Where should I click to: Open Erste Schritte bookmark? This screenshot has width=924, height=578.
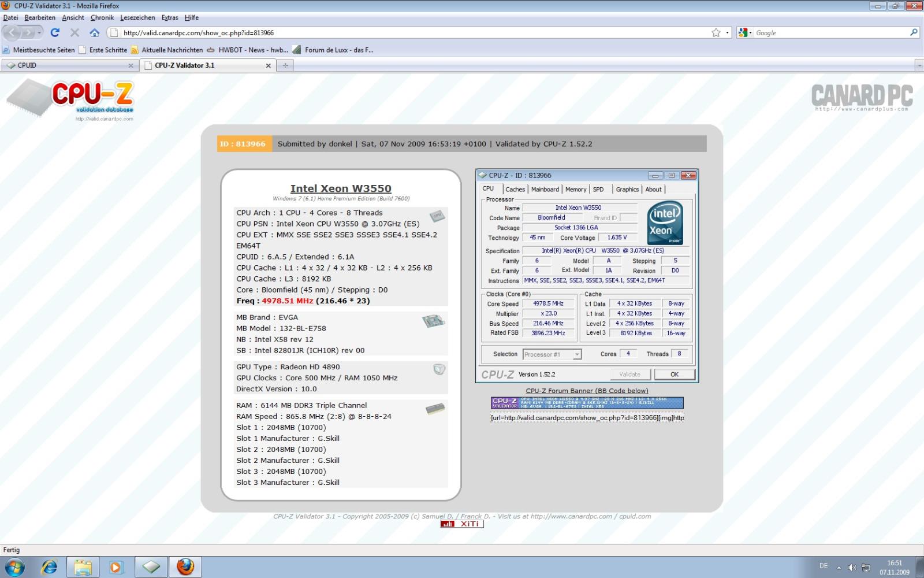[103, 50]
